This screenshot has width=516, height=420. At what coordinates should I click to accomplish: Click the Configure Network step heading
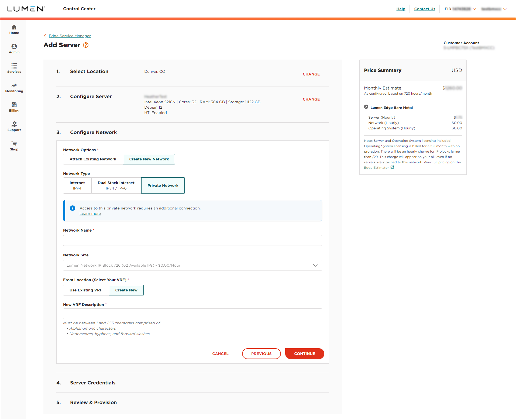93,132
